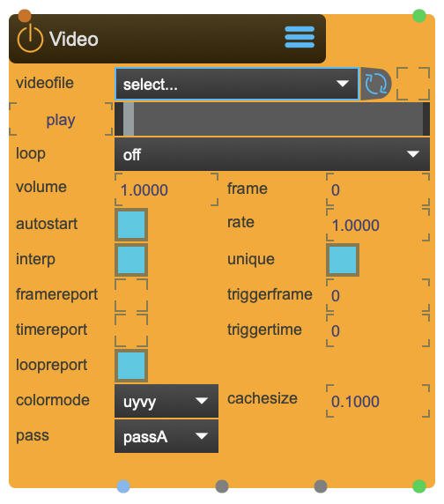Click the volume value field 1.0000

[166, 189]
